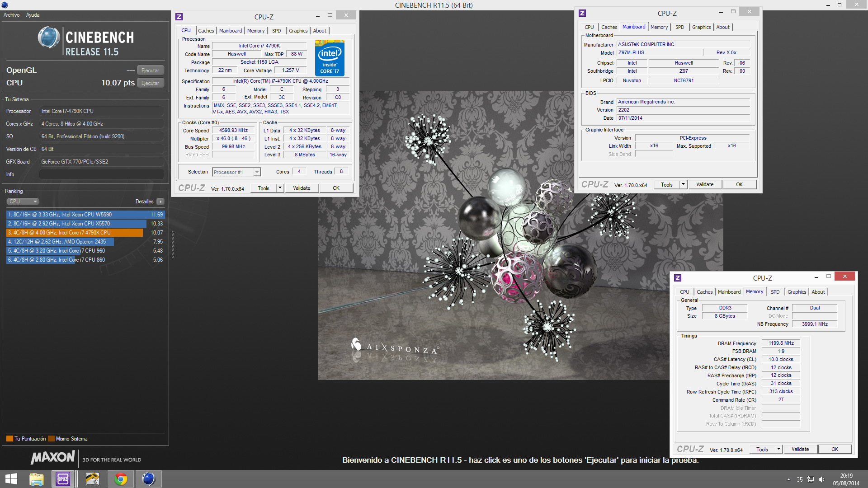Click the DRAM Frequency value 1199.8 MHz

pos(781,343)
